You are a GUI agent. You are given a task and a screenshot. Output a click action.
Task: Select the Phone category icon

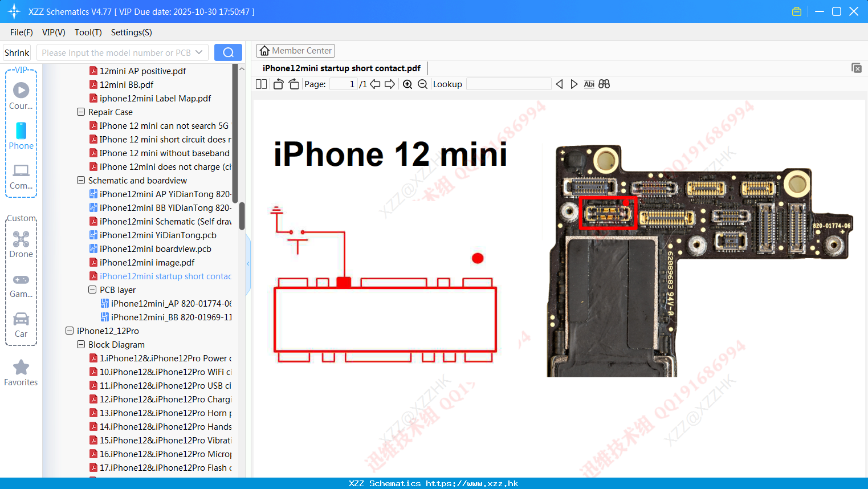click(21, 131)
